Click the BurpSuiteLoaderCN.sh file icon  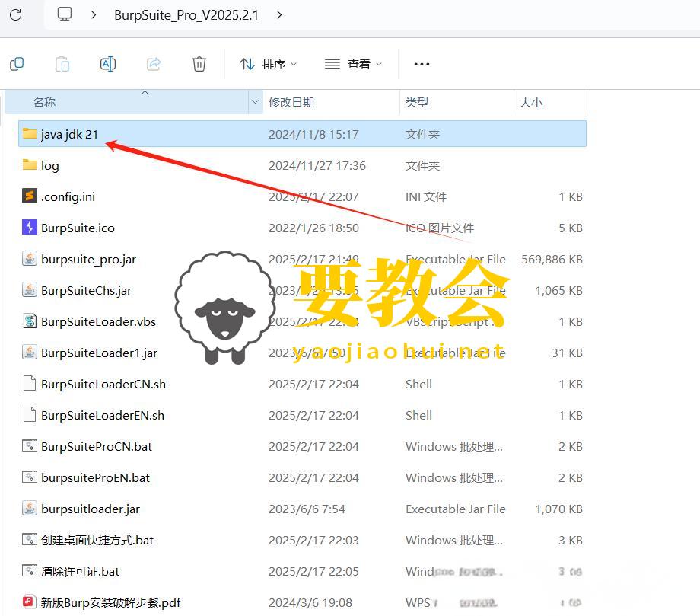coord(30,383)
